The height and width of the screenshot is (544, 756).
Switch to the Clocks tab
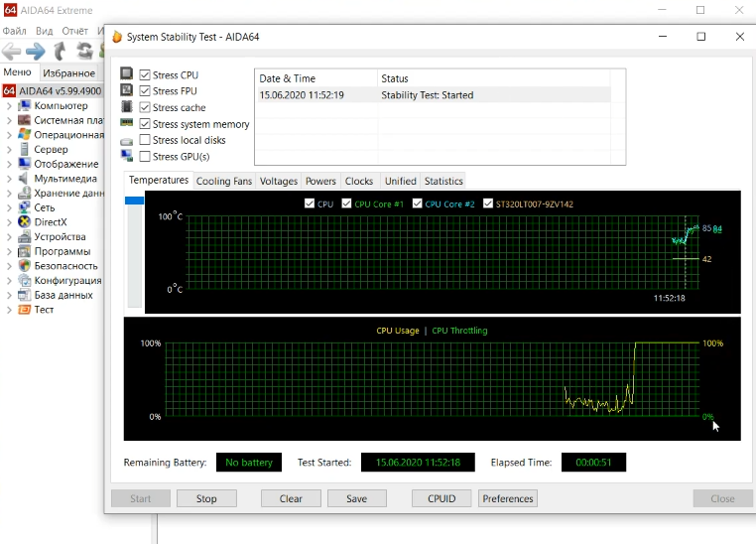coord(359,181)
